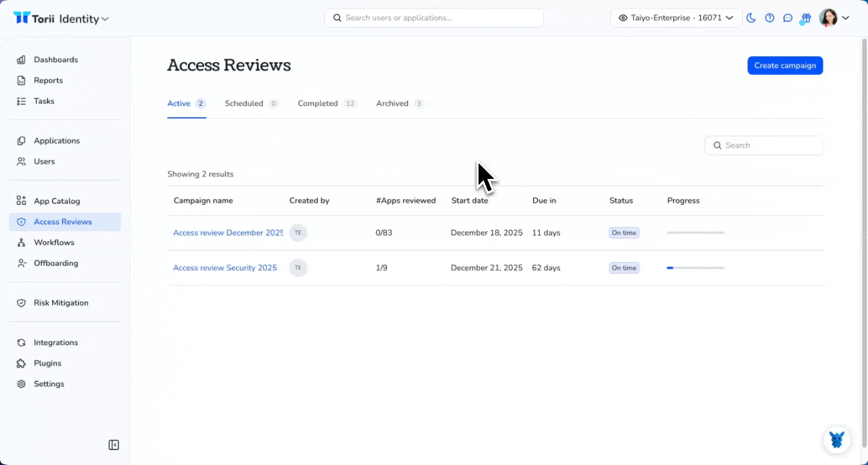Click the #Apps reviewed column header
This screenshot has height=465, width=868.
tap(406, 200)
